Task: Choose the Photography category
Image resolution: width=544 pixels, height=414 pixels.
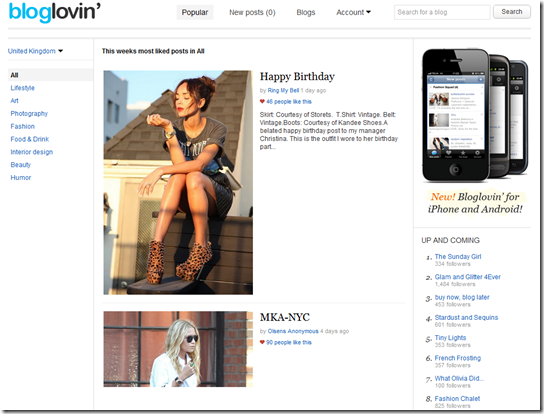Action: [x=29, y=113]
